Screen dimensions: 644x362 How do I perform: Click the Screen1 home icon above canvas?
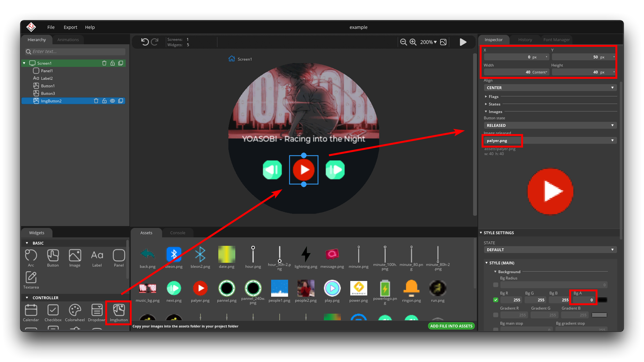click(x=232, y=59)
